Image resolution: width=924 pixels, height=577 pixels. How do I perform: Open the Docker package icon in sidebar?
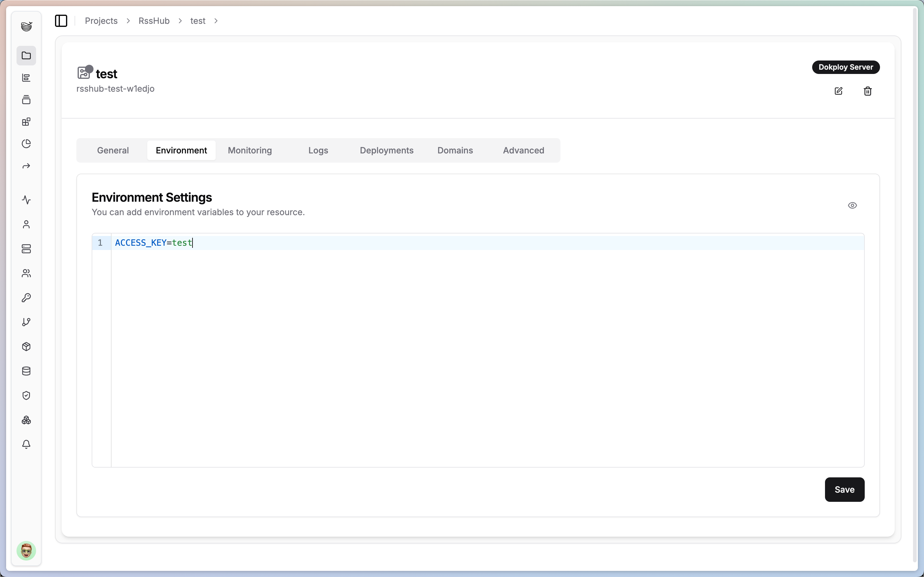click(26, 347)
